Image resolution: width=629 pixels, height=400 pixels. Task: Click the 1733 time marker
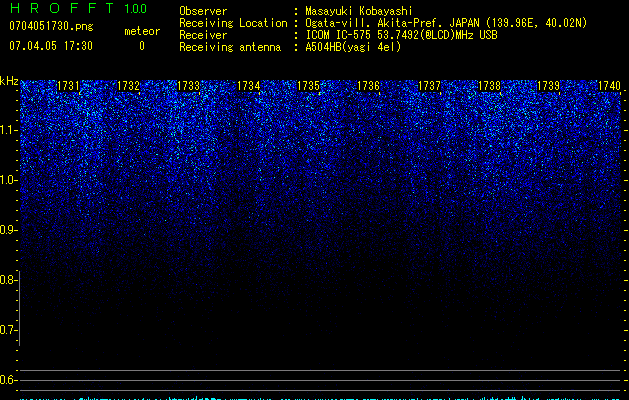(x=189, y=86)
